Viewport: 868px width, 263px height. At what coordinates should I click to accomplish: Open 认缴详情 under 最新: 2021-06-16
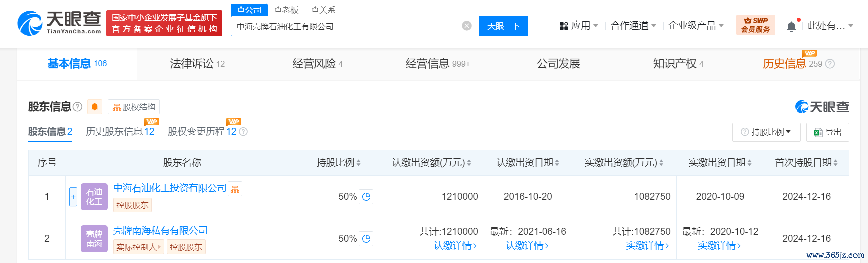coord(527,245)
